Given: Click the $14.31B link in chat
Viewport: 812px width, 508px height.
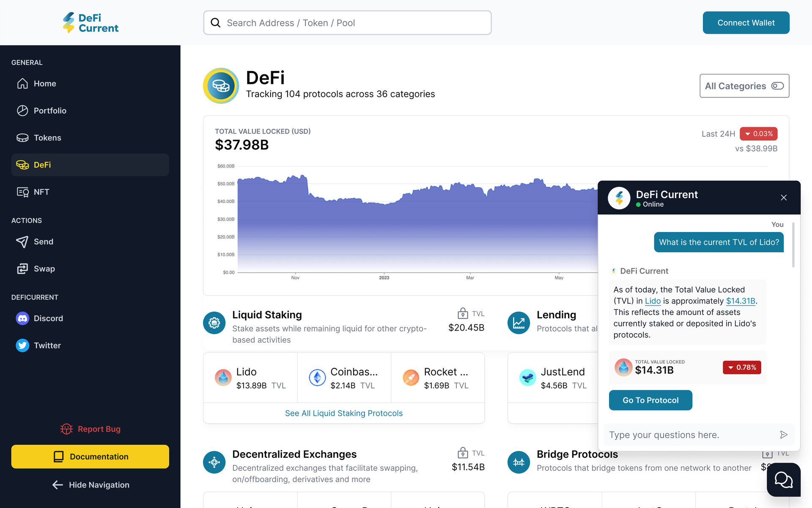Looking at the screenshot, I should tap(741, 301).
